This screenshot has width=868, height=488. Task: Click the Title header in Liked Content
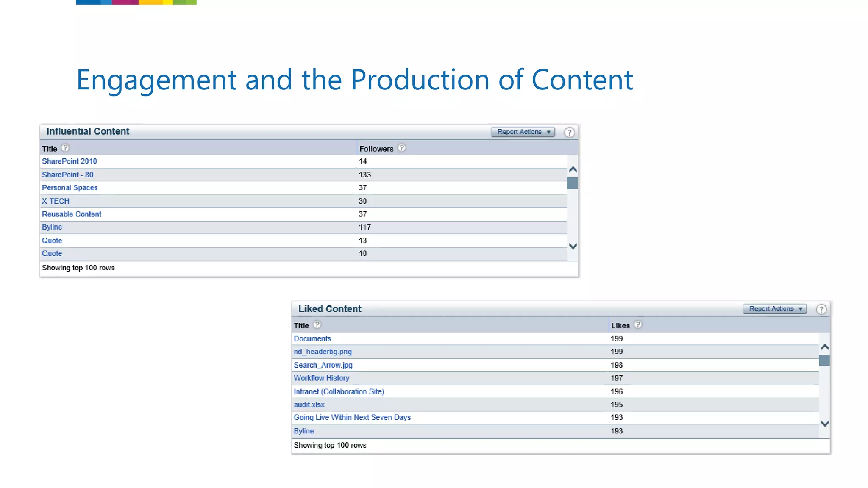(301, 326)
